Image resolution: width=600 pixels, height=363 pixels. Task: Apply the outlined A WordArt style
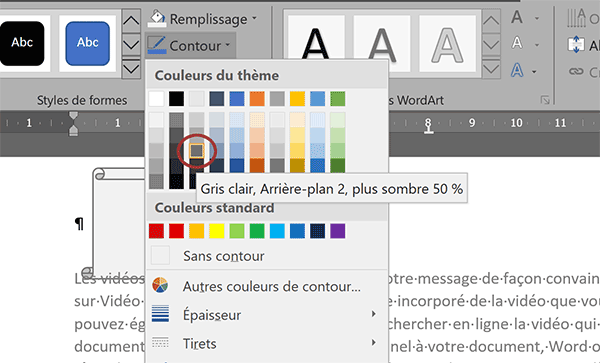pyautogui.click(x=447, y=44)
